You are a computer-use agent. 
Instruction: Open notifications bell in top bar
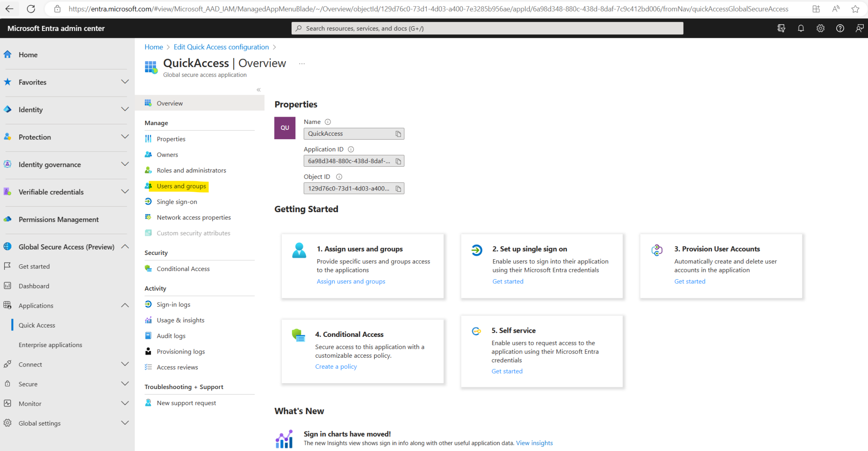[801, 28]
